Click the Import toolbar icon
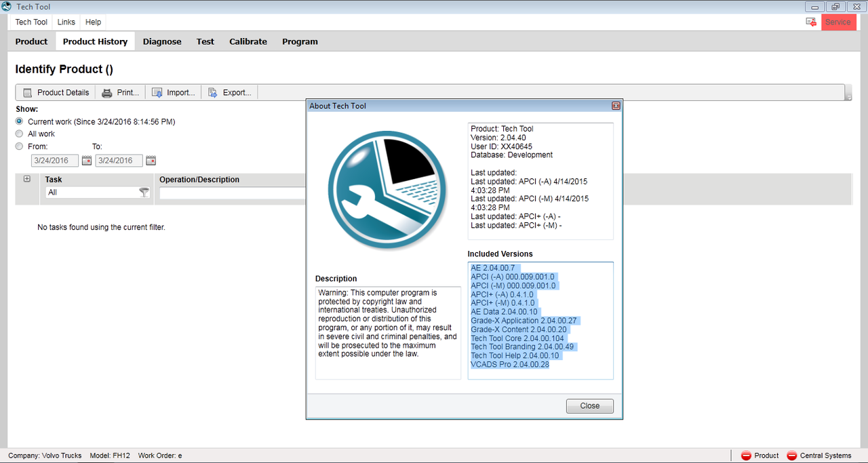Screen dimensions: 868x463 (157, 92)
